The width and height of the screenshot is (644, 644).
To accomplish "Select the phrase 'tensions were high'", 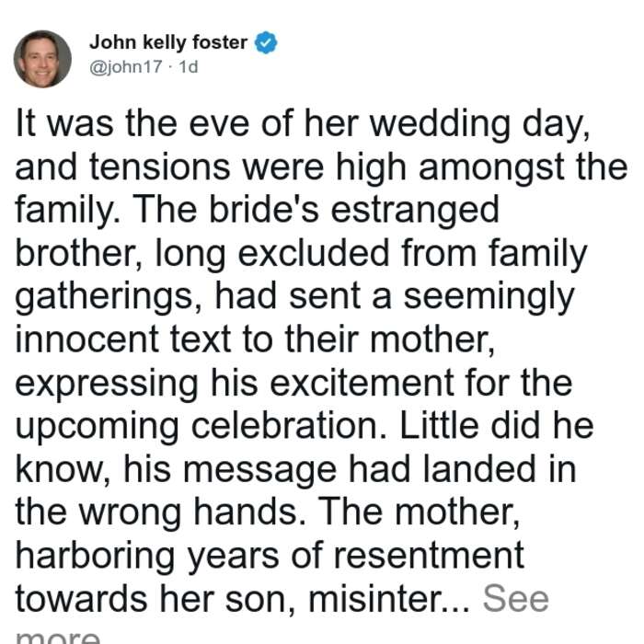I will (247, 167).
